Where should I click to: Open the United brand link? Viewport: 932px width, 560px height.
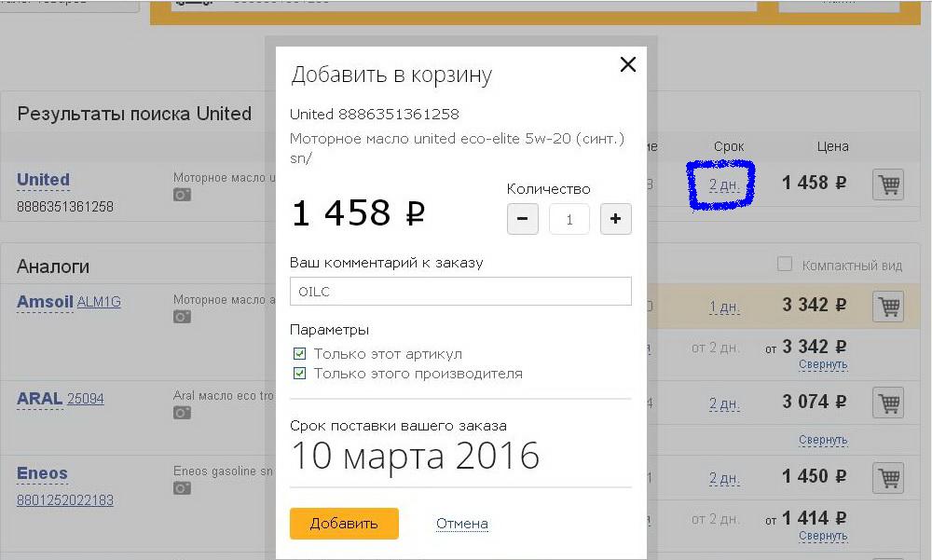coord(43,180)
